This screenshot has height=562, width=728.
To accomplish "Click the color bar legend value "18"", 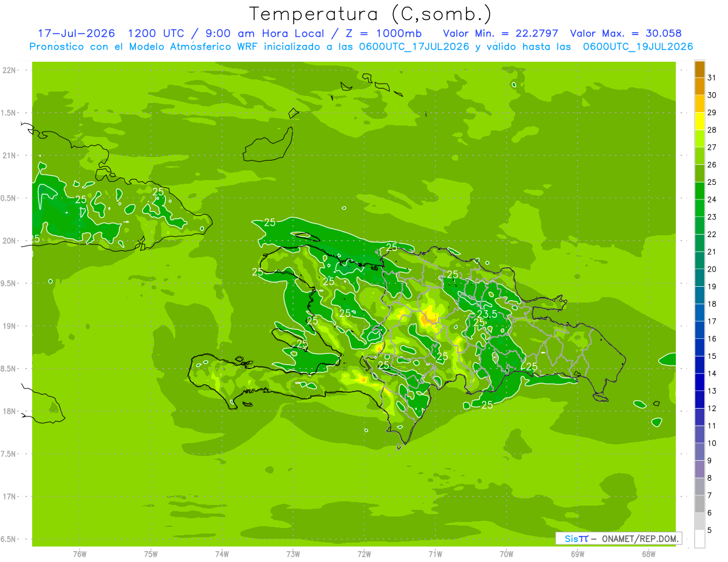I will (712, 304).
